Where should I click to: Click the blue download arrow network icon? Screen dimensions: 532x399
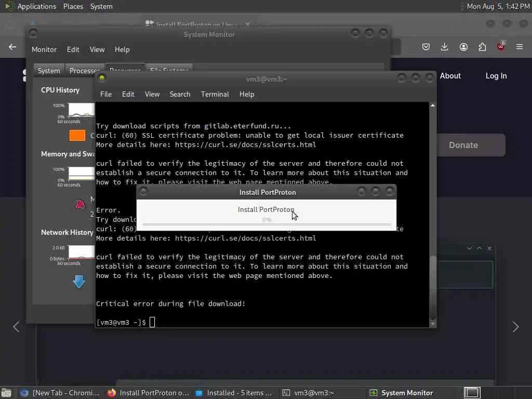tap(79, 282)
